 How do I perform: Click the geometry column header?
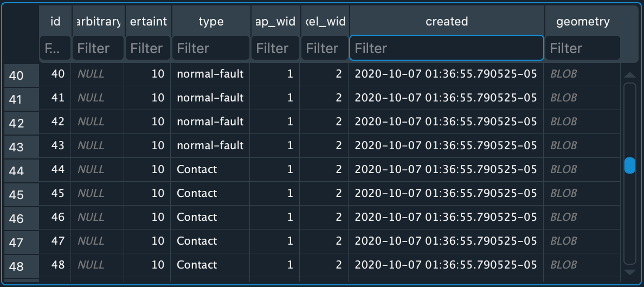[583, 22]
